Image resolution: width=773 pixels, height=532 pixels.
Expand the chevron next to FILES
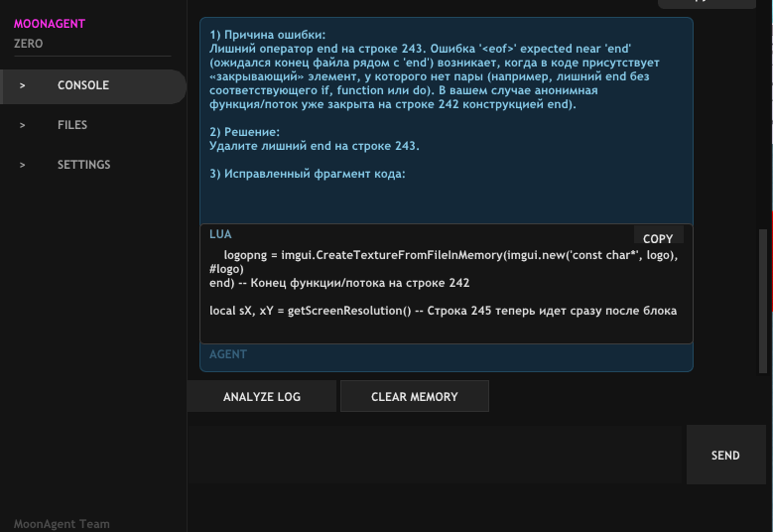(23, 125)
